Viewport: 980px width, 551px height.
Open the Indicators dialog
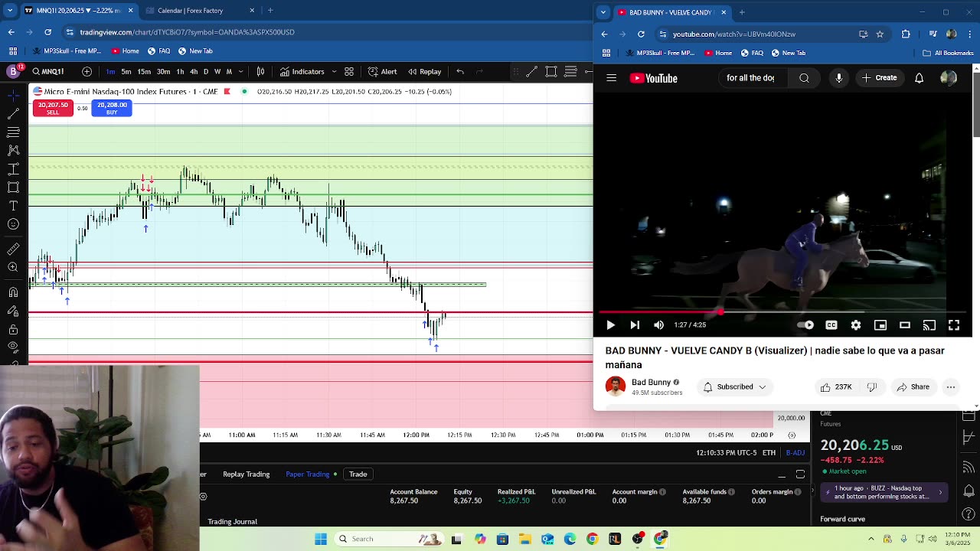(x=301, y=72)
